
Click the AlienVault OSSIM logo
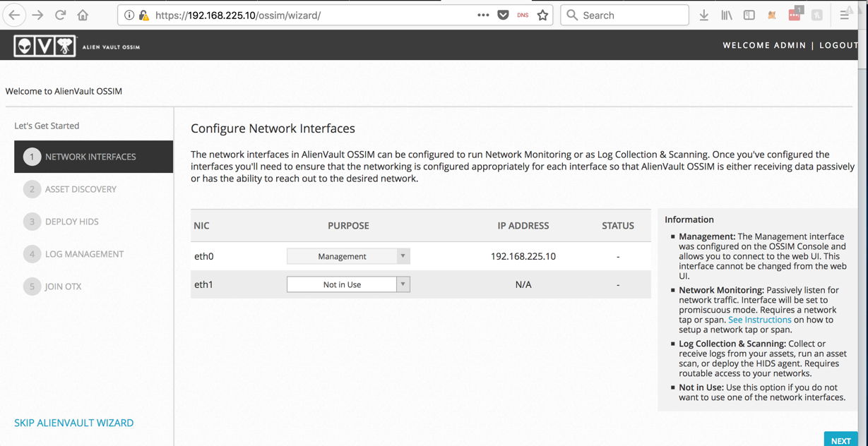click(44, 46)
